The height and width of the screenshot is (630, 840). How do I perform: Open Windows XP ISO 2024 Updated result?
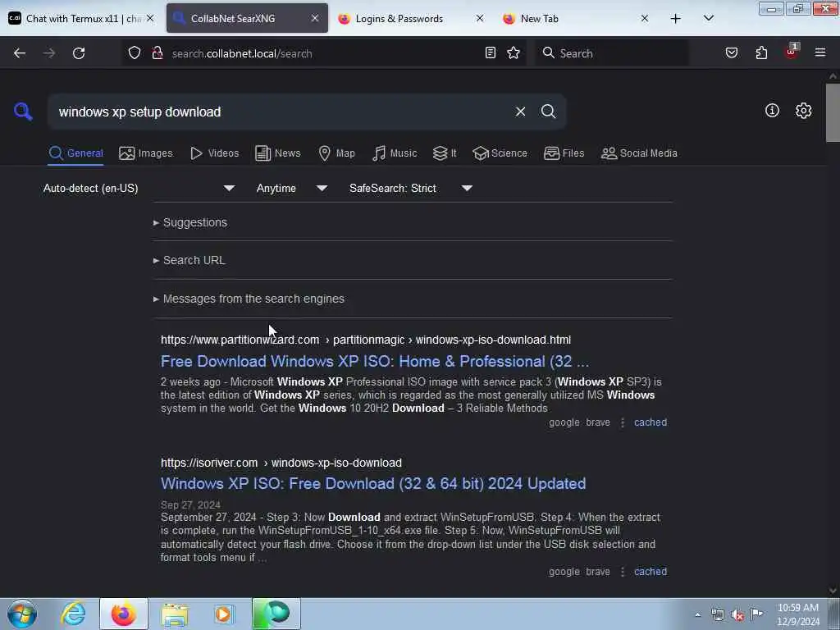(373, 484)
